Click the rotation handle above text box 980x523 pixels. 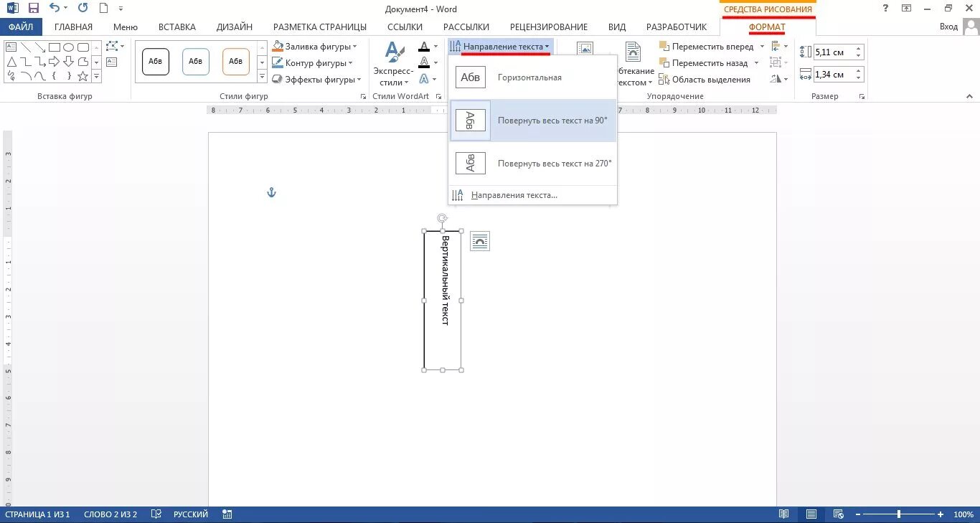(x=443, y=217)
